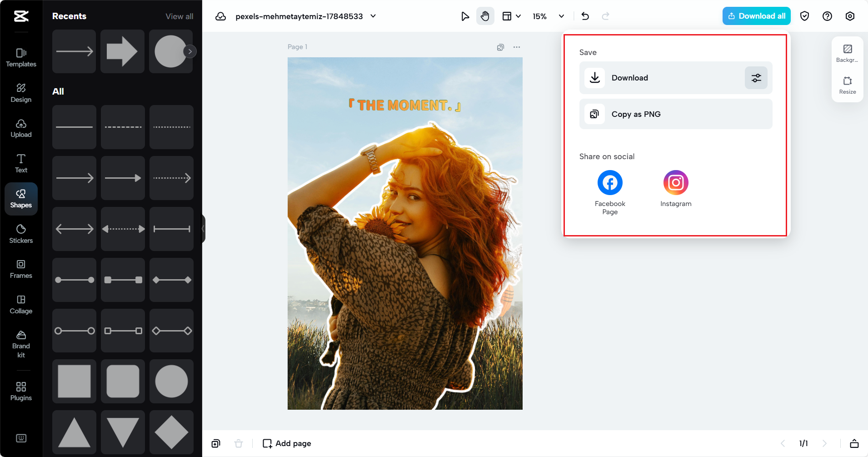Click Download all button

[x=757, y=16]
